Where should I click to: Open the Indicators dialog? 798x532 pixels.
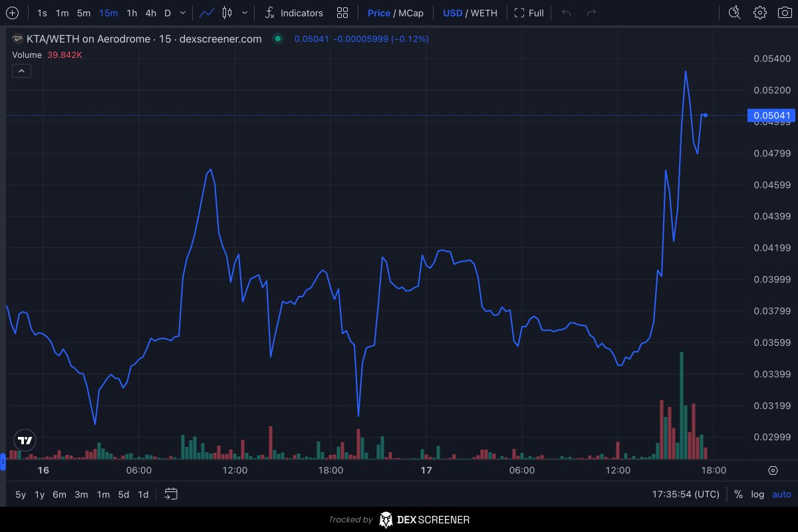click(293, 13)
